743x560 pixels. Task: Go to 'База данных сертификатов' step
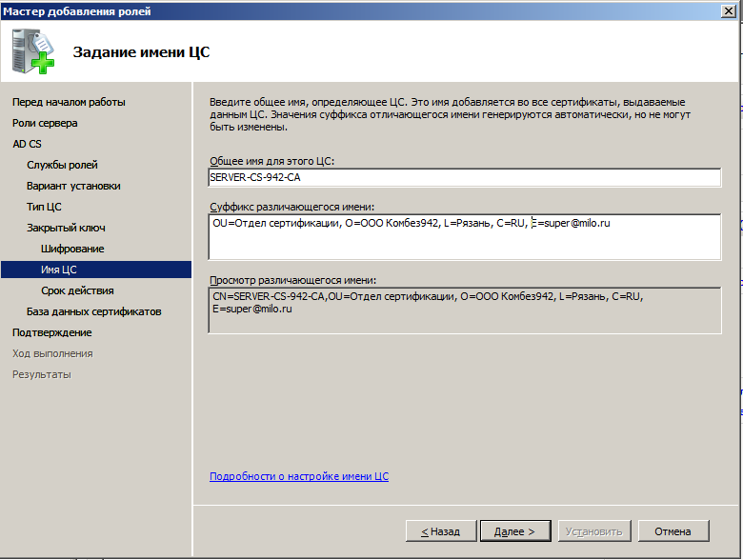93,311
